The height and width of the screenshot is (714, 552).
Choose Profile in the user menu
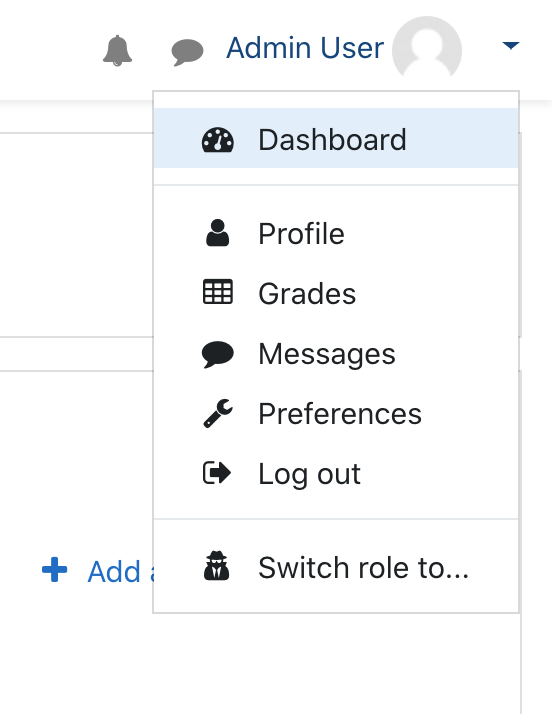pyautogui.click(x=336, y=233)
